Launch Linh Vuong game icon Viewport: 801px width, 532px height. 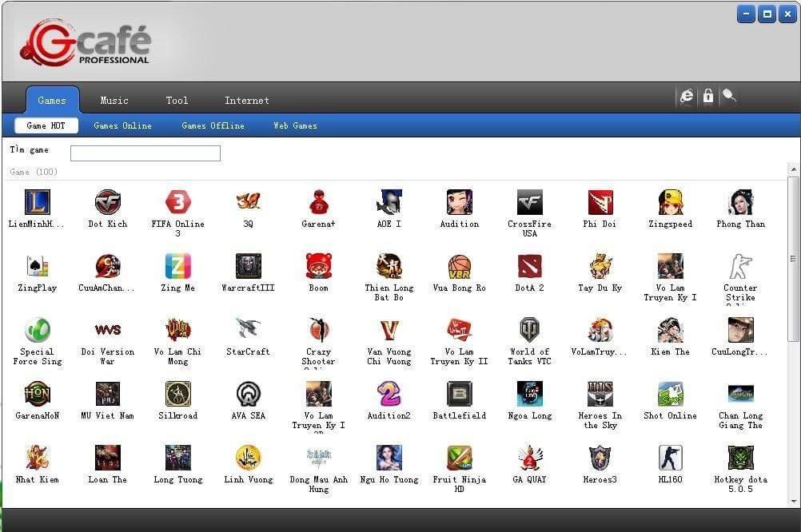[249, 458]
